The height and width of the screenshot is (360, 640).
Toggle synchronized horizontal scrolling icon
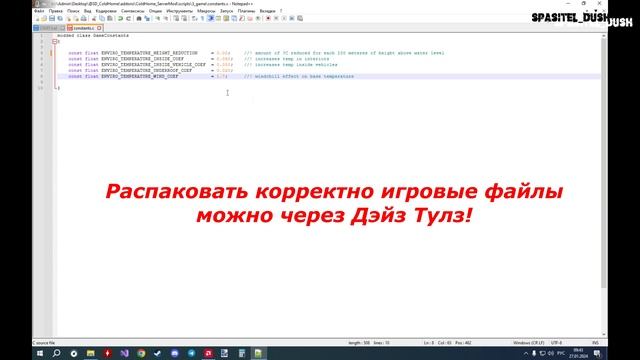click(184, 18)
